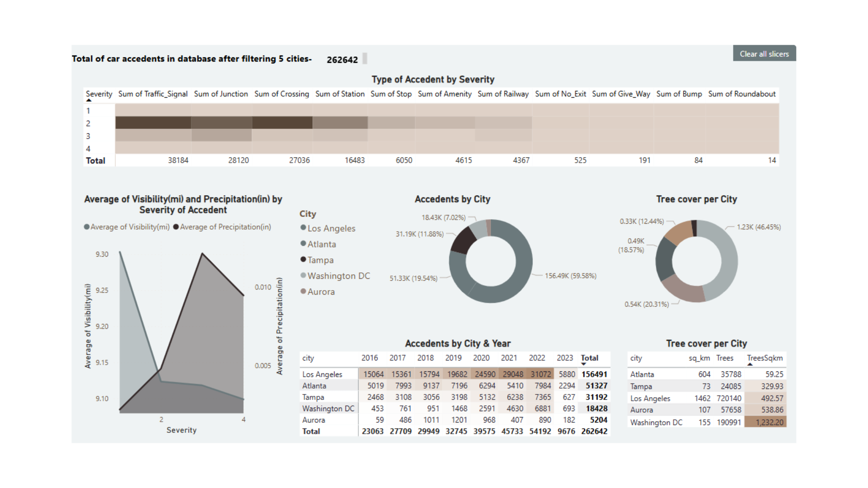This screenshot has width=868, height=488.
Task: Sort by Severity column header
Action: click(x=99, y=94)
